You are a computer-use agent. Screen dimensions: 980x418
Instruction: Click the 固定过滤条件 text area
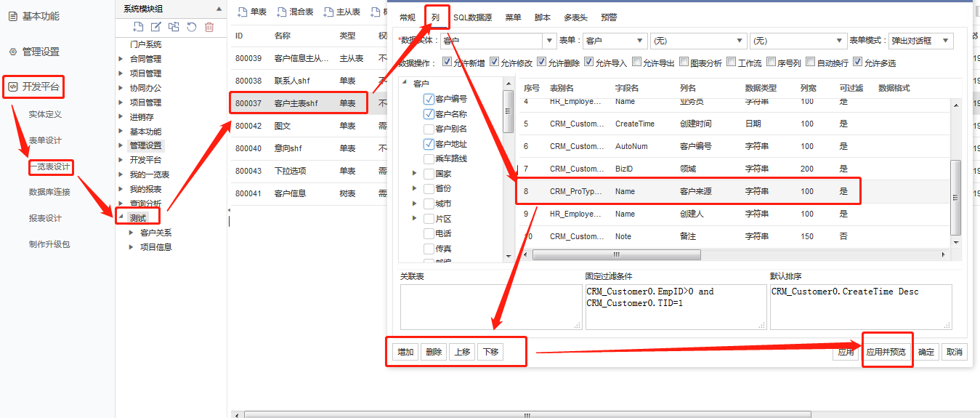coord(675,307)
